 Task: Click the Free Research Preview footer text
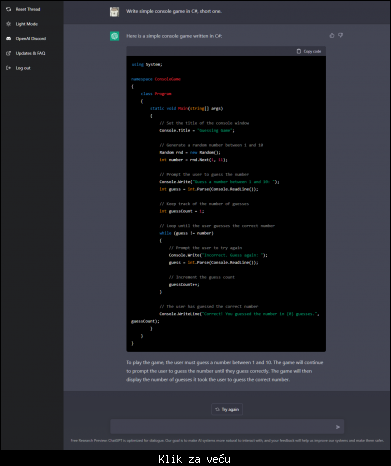227,441
